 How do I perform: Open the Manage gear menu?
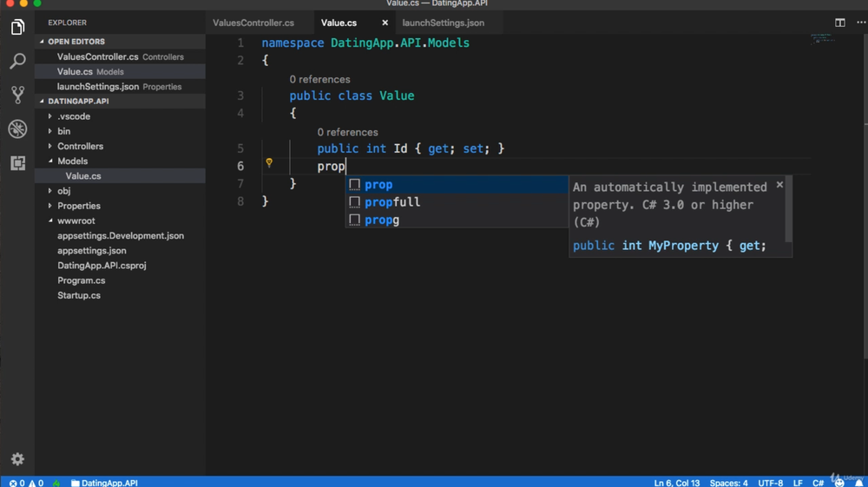coord(17,458)
